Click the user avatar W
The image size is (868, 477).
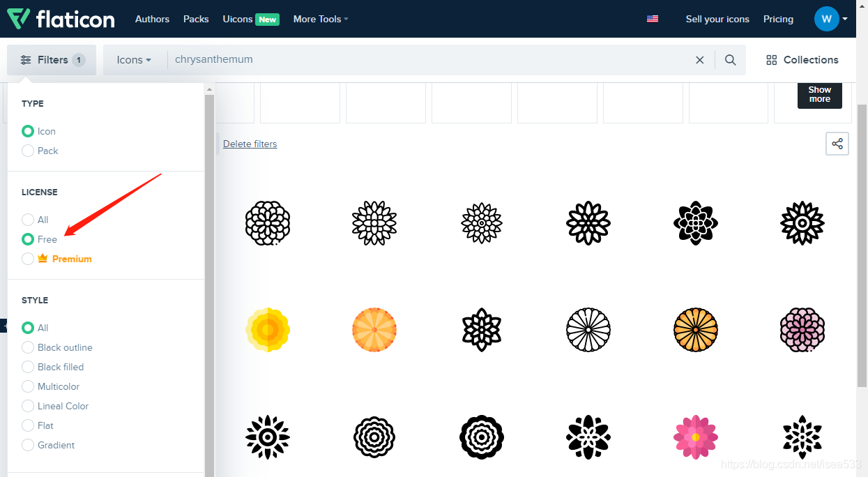pos(826,19)
